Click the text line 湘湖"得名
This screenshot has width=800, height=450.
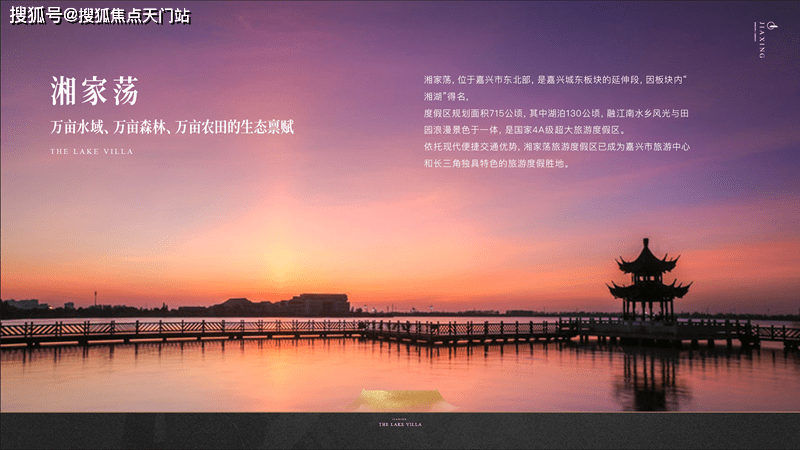pos(446,96)
